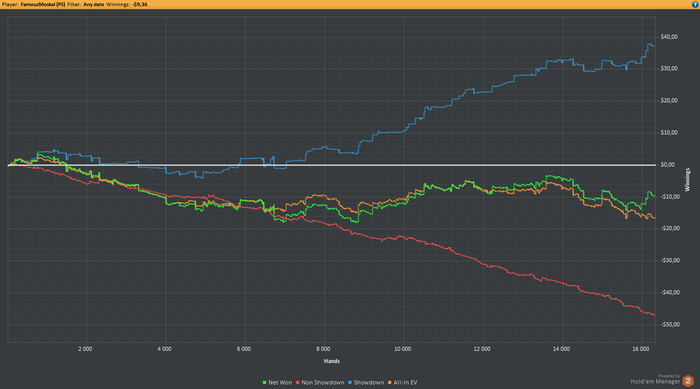Click the $0,00 y-axis label
The height and width of the screenshot is (389, 700).
coord(667,165)
